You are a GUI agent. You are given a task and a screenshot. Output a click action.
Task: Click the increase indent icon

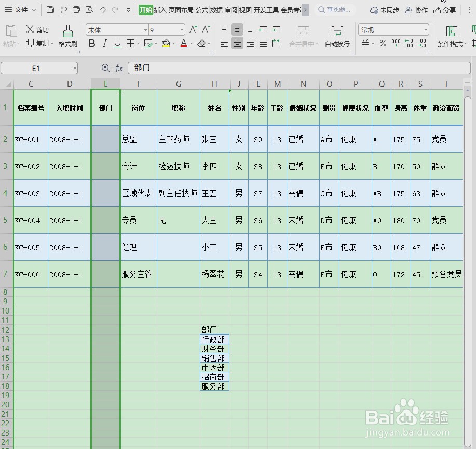(x=276, y=30)
